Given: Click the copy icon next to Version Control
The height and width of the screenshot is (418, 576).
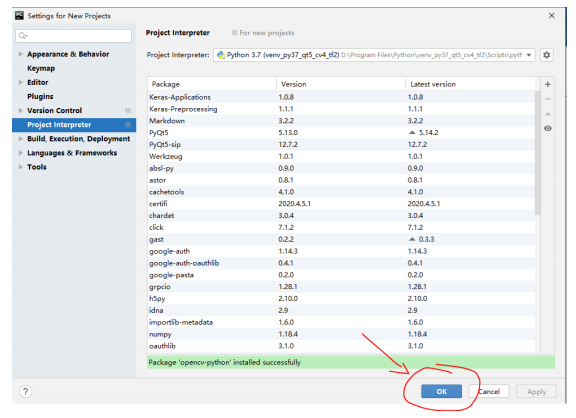Looking at the screenshot, I should point(128,111).
